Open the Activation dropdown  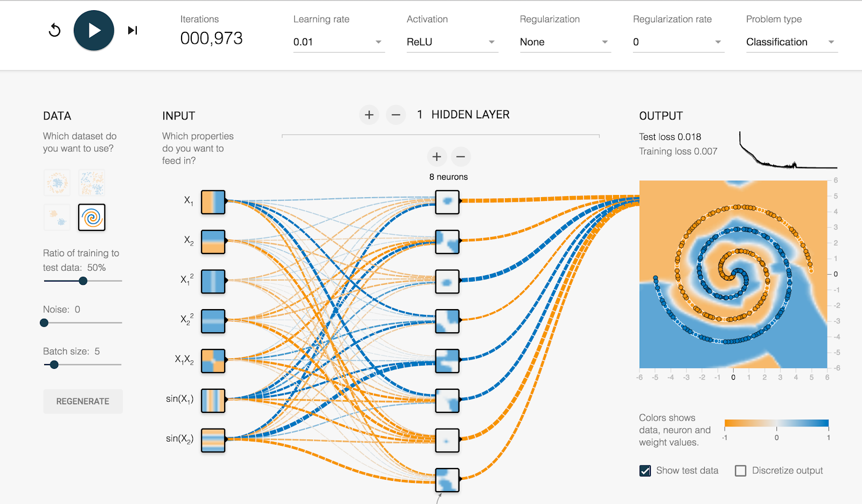pyautogui.click(x=451, y=41)
